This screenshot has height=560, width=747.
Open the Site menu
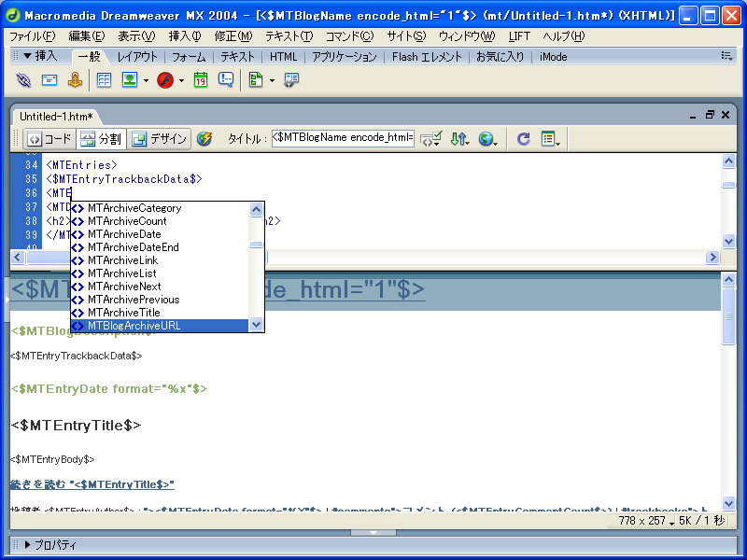pos(406,36)
